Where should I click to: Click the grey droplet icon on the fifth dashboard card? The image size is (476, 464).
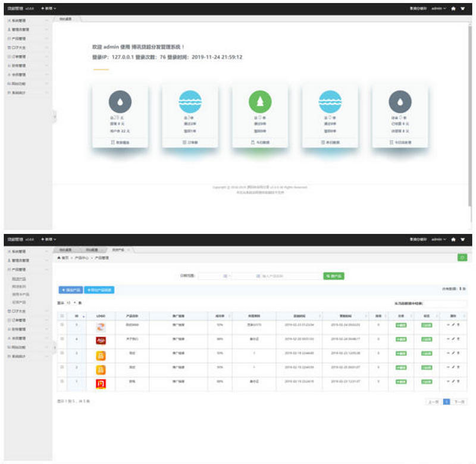click(x=400, y=102)
